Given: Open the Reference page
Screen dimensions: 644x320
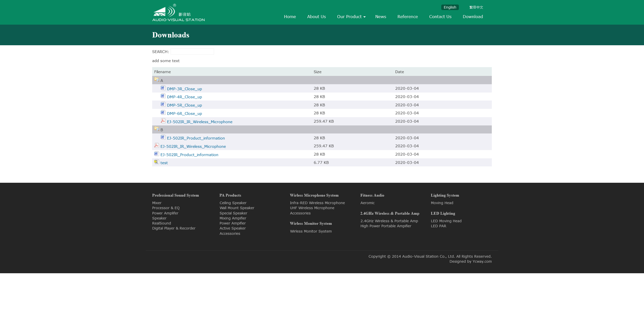Looking at the screenshot, I should [x=408, y=17].
